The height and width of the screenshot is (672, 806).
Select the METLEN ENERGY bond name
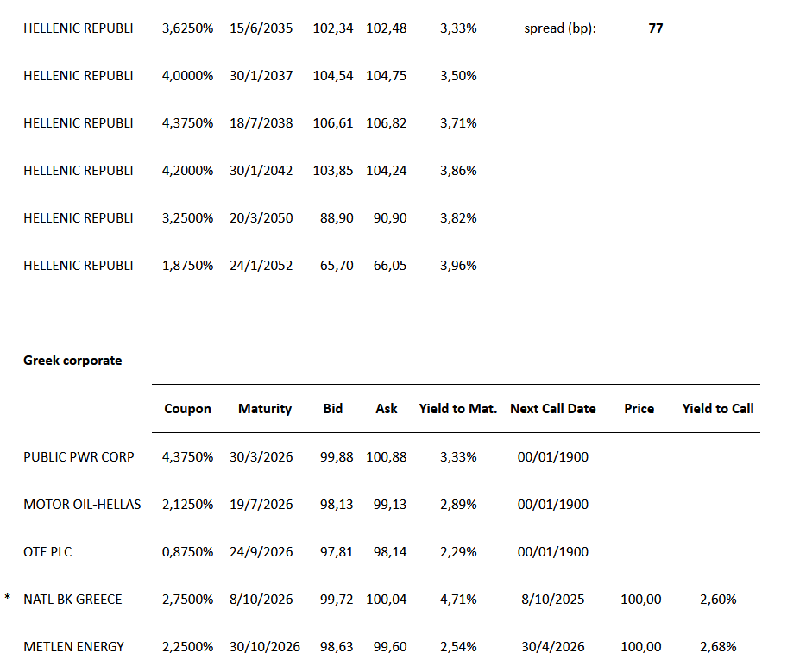(73, 646)
